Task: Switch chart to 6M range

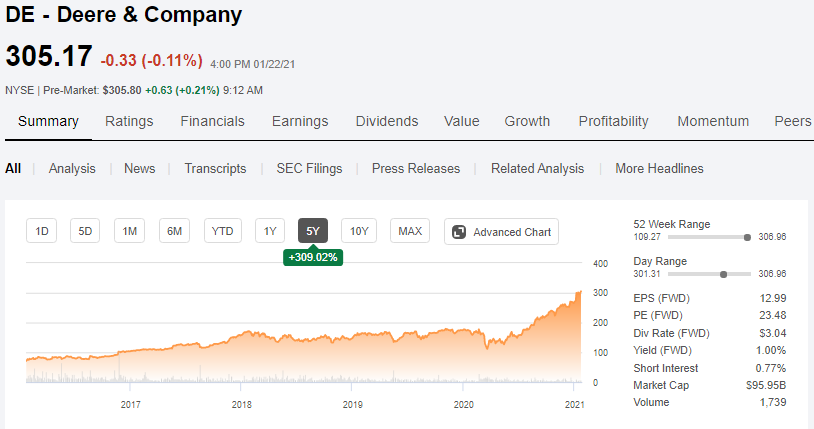Action: point(174,231)
